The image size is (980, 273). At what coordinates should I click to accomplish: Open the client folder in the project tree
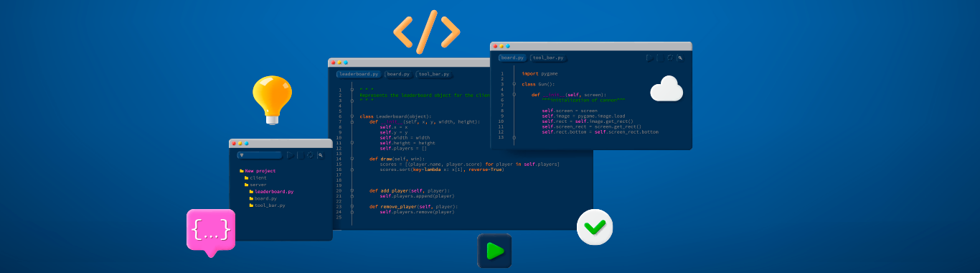click(x=255, y=178)
